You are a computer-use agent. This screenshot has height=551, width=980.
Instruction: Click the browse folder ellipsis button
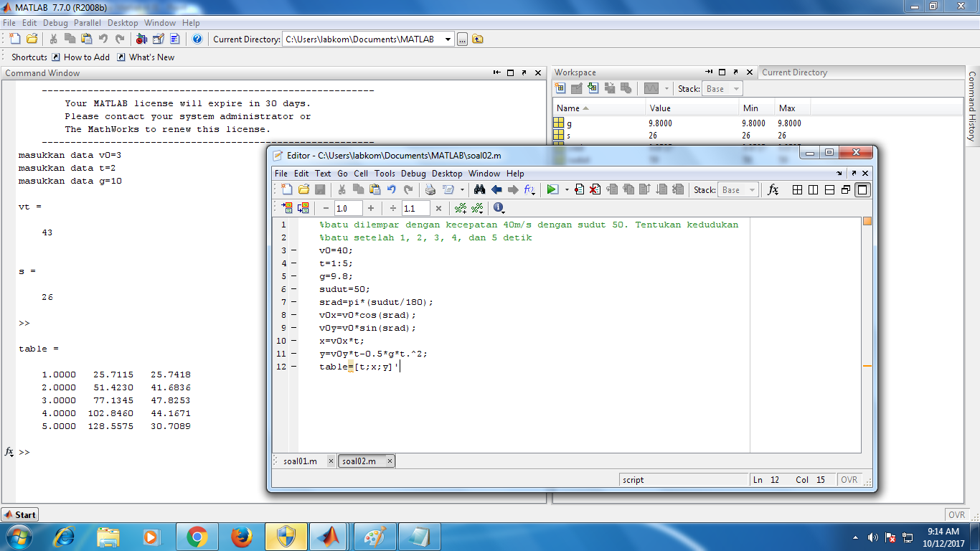click(x=462, y=39)
